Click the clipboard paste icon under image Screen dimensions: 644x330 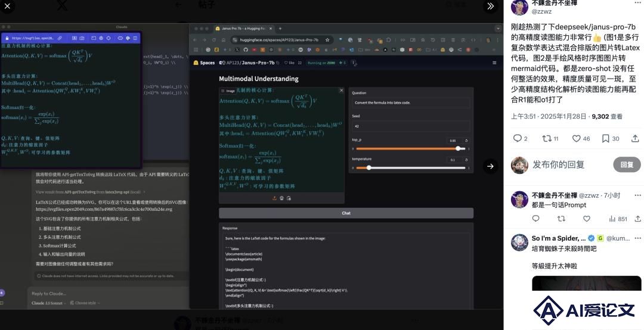tap(289, 198)
